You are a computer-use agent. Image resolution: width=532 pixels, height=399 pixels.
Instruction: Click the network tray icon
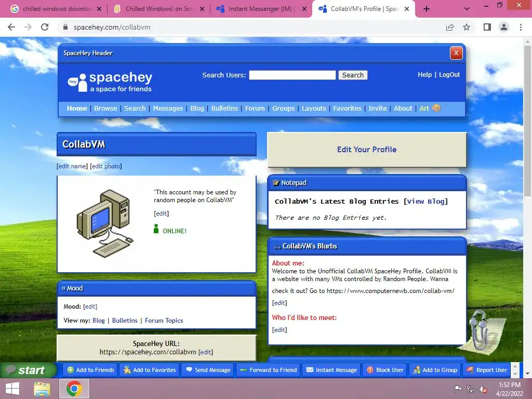coord(471,389)
